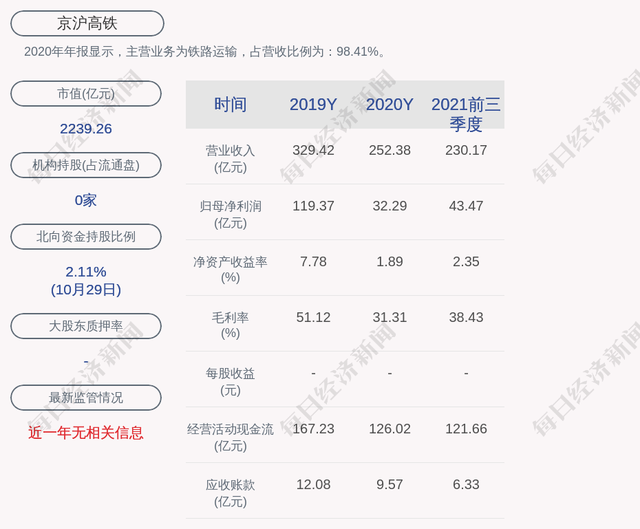Click the 2020Y column header
This screenshot has width=640, height=529.
[x=389, y=105]
